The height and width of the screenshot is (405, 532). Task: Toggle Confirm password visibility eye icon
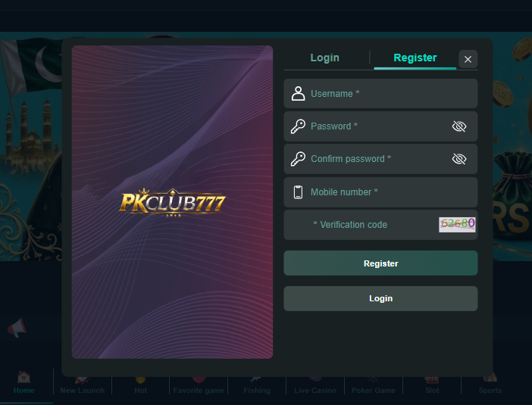(x=459, y=159)
